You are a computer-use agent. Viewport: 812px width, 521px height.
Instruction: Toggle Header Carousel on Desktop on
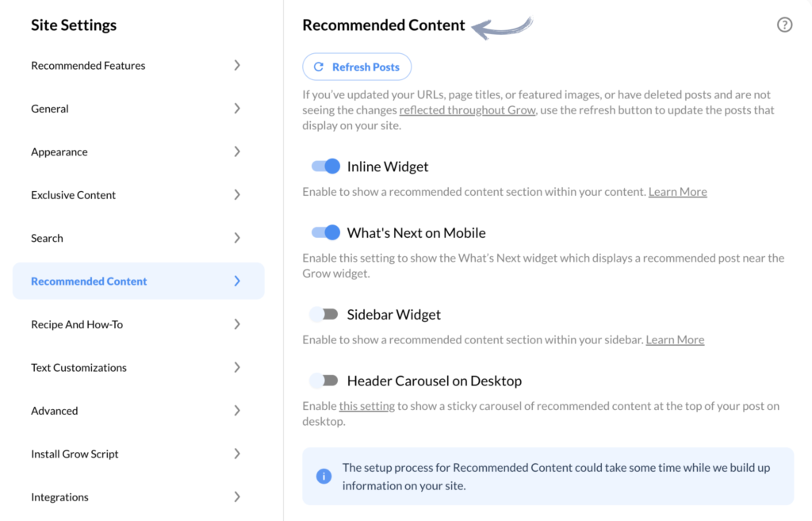(324, 381)
